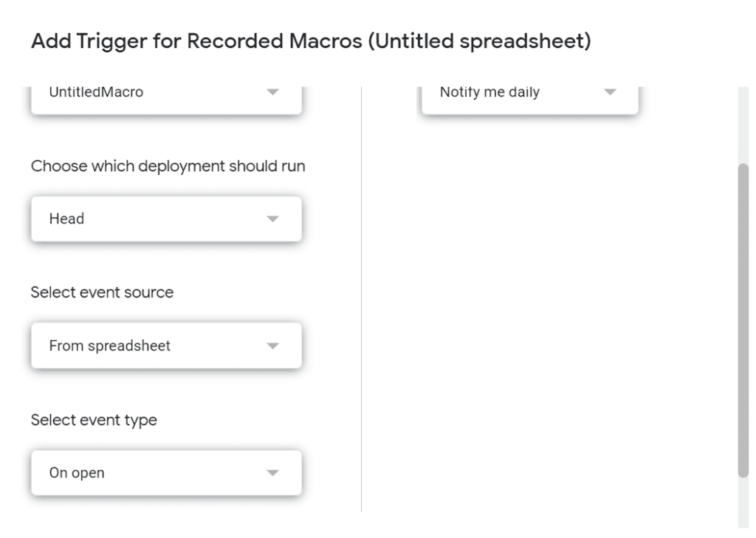
Task: Change the On open trigger event type
Action: pos(166,472)
